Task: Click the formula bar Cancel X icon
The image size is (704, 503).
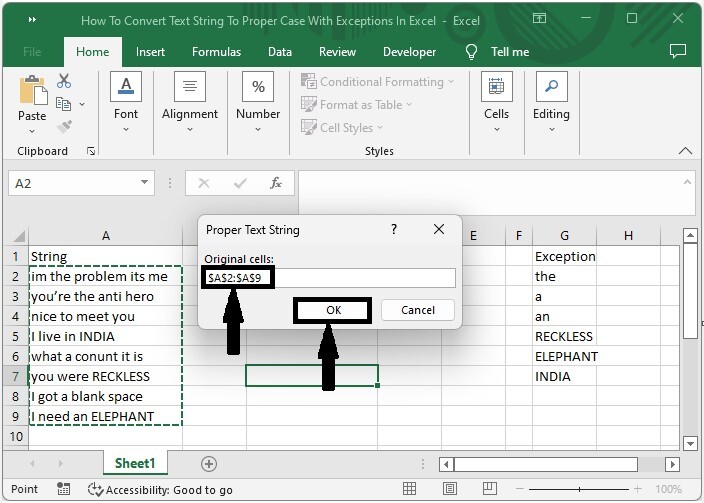Action: click(204, 183)
